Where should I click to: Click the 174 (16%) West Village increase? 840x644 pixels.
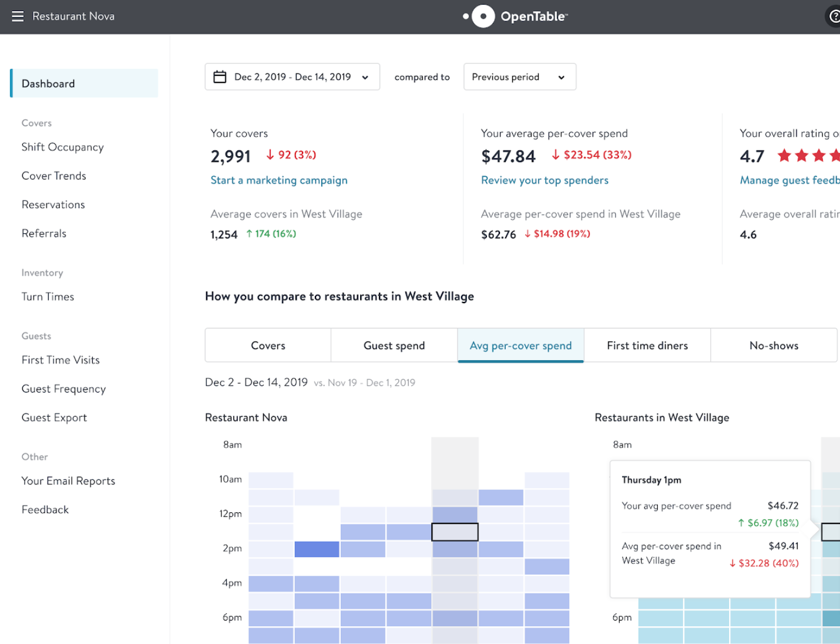pos(271,234)
